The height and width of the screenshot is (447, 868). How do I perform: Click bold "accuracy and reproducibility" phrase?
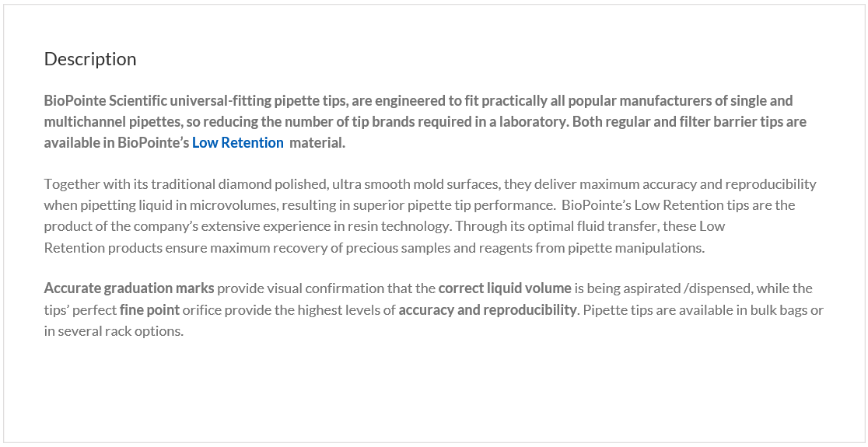pyautogui.click(x=488, y=310)
